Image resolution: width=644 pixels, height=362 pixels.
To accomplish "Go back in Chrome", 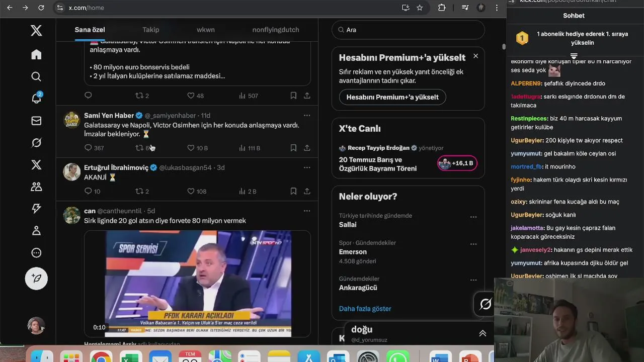I will (x=10, y=8).
